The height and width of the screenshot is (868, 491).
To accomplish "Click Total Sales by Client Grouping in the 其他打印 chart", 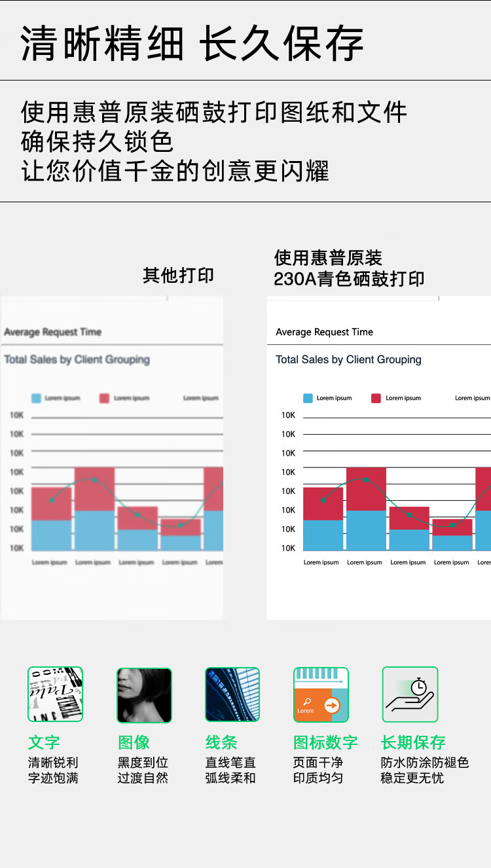I will tap(77, 359).
